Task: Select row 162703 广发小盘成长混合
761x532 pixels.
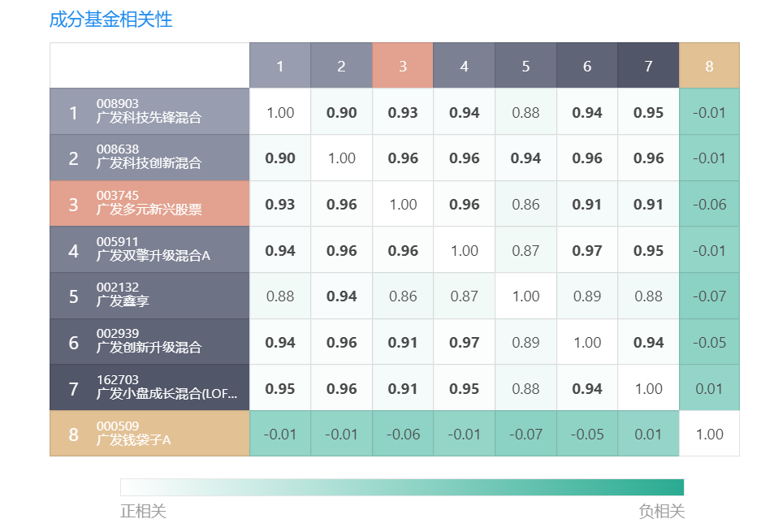Action: pos(149,387)
